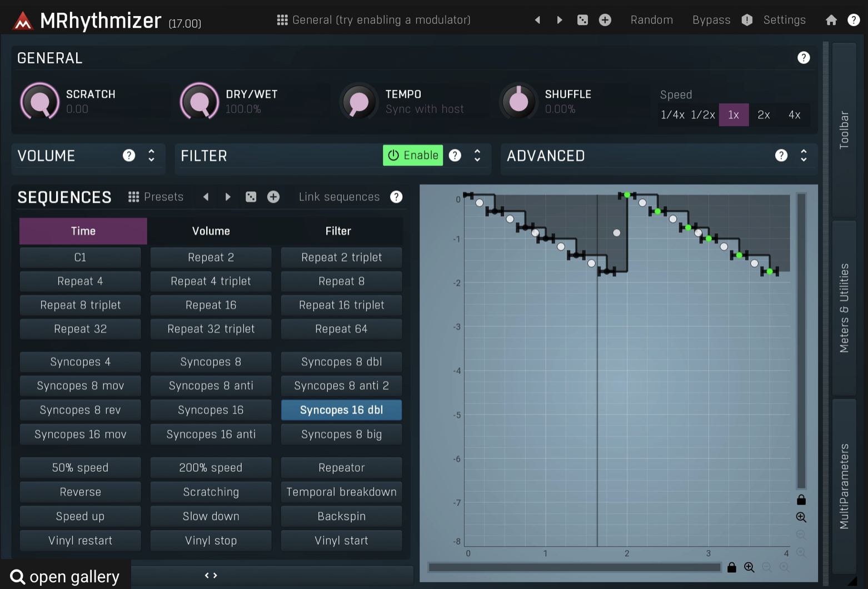Screen dimensions: 868x589
Task: Select next sequence preset arrow
Action: click(x=228, y=197)
